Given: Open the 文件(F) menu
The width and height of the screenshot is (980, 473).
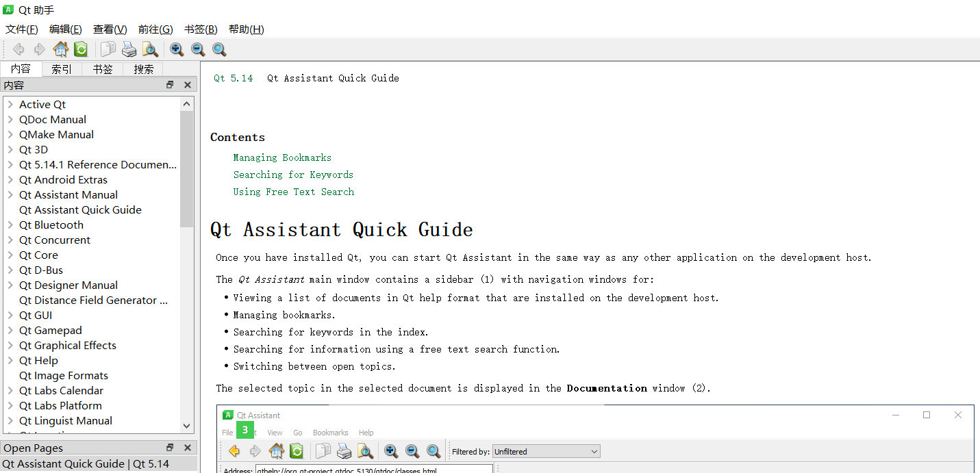Looking at the screenshot, I should coord(22,29).
